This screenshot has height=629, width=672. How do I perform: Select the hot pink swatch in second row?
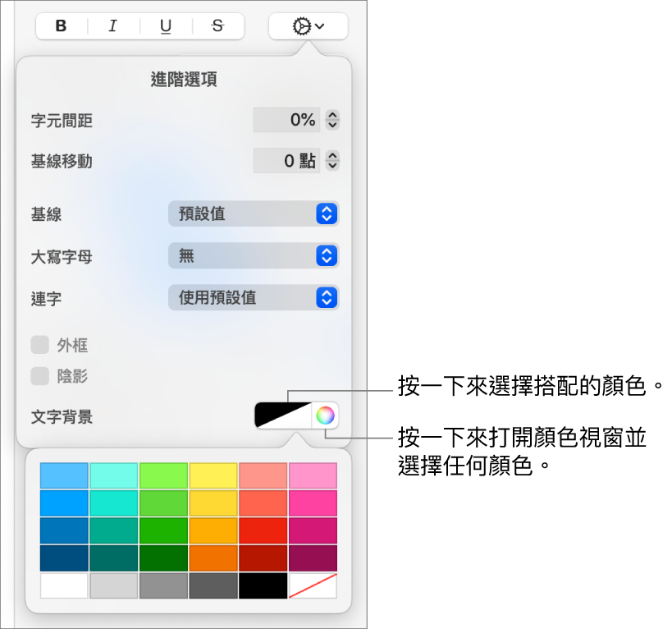tap(313, 503)
